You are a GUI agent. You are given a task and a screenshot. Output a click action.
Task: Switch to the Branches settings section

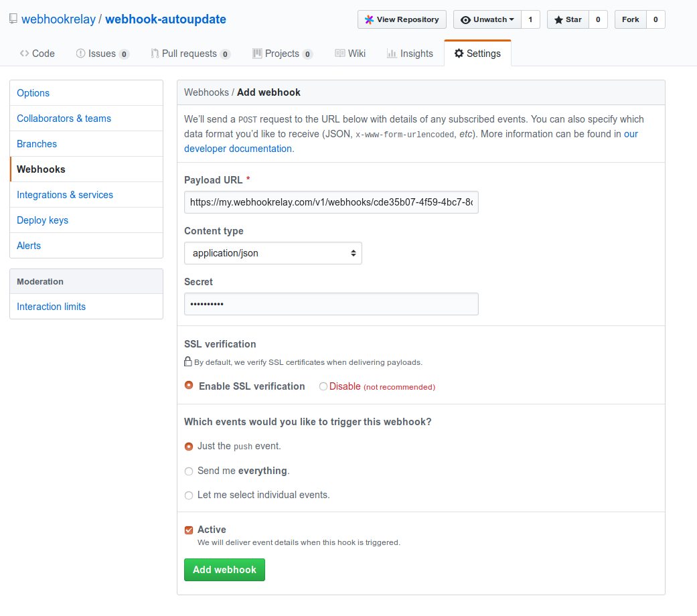click(x=37, y=143)
